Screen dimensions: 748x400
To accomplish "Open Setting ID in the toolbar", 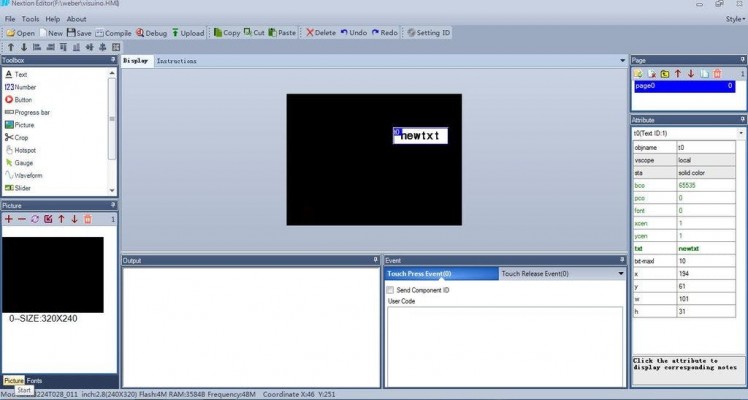I will 428,33.
